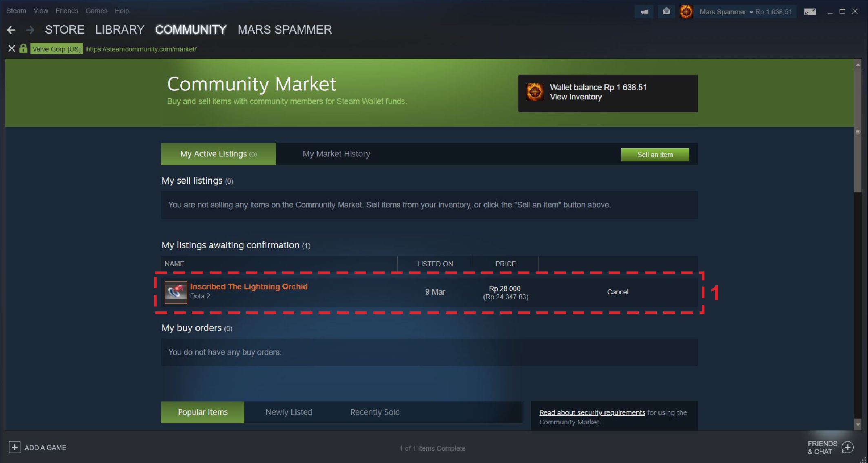
Task: Click the Add a Game plus icon
Action: (x=14, y=447)
